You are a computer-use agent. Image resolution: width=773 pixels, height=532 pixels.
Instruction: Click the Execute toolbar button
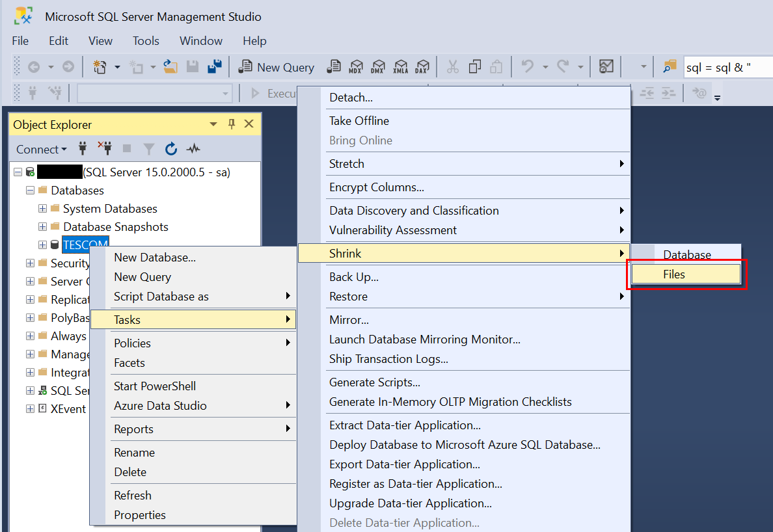[x=273, y=93]
